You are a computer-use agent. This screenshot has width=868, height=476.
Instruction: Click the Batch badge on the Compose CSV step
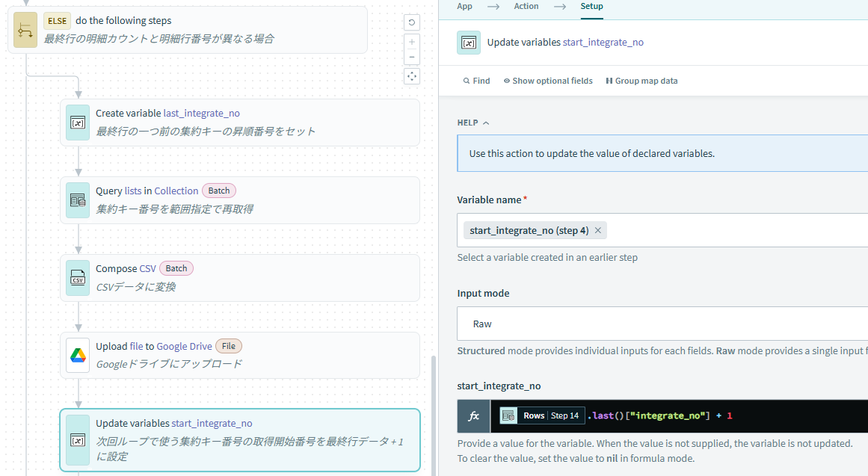pyautogui.click(x=176, y=268)
